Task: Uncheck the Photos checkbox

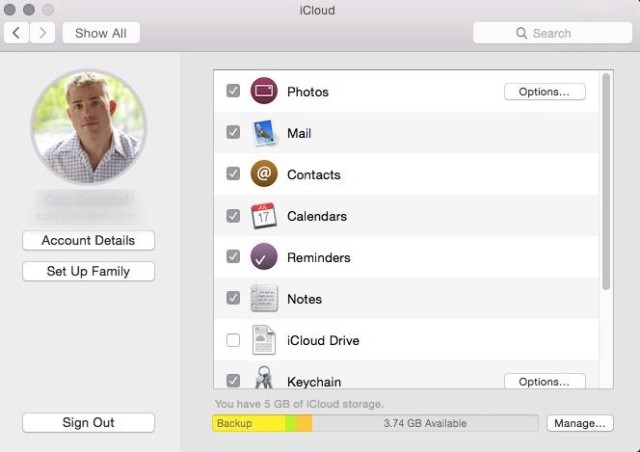Action: click(233, 91)
